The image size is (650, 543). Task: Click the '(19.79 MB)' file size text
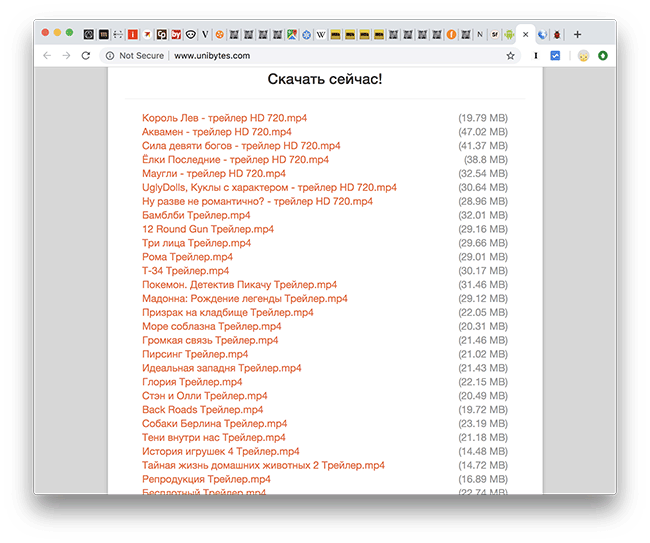(x=483, y=118)
